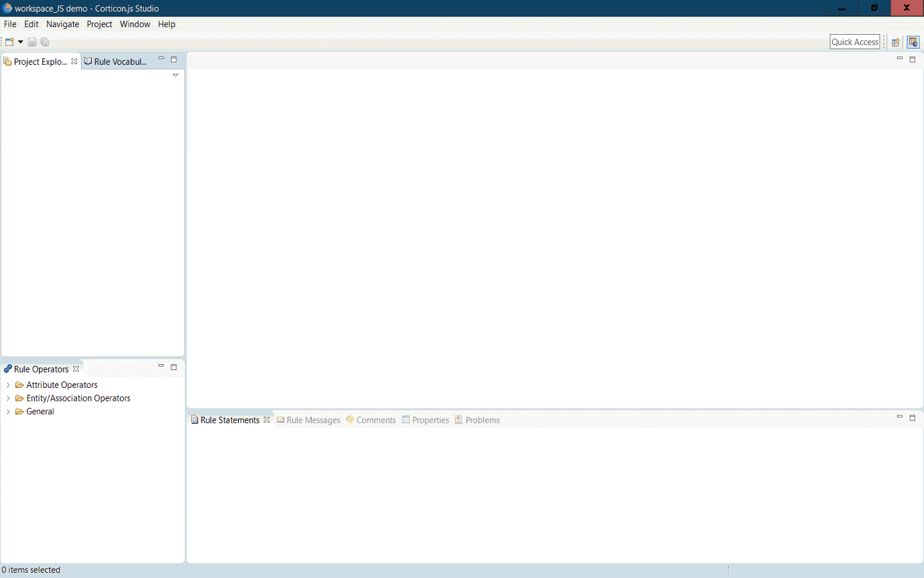This screenshot has width=924, height=578.
Task: Switch to the Rule Vocabulary tab
Action: click(x=119, y=62)
